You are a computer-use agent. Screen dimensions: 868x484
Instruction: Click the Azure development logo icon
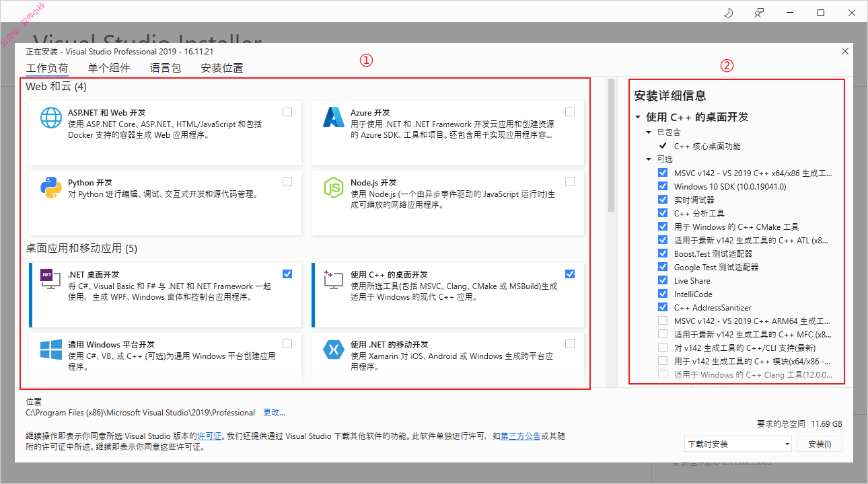pos(334,118)
